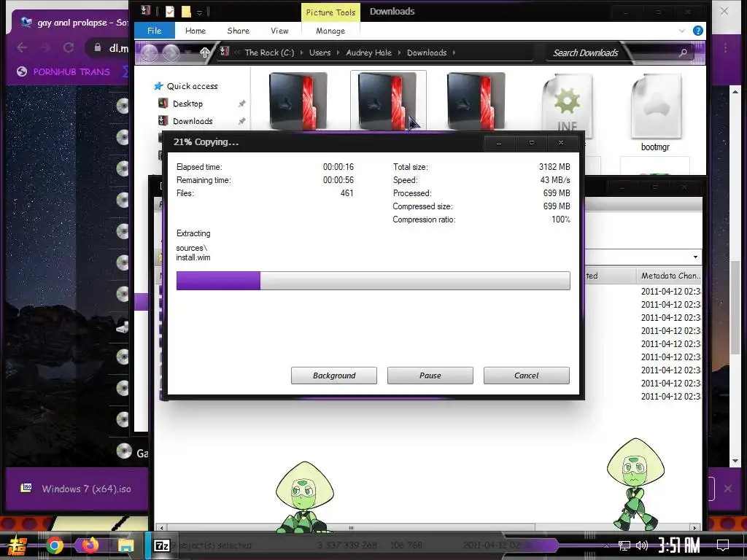Image resolution: width=747 pixels, height=560 pixels.
Task: Click the Explorer help question mark icon
Action: click(698, 31)
